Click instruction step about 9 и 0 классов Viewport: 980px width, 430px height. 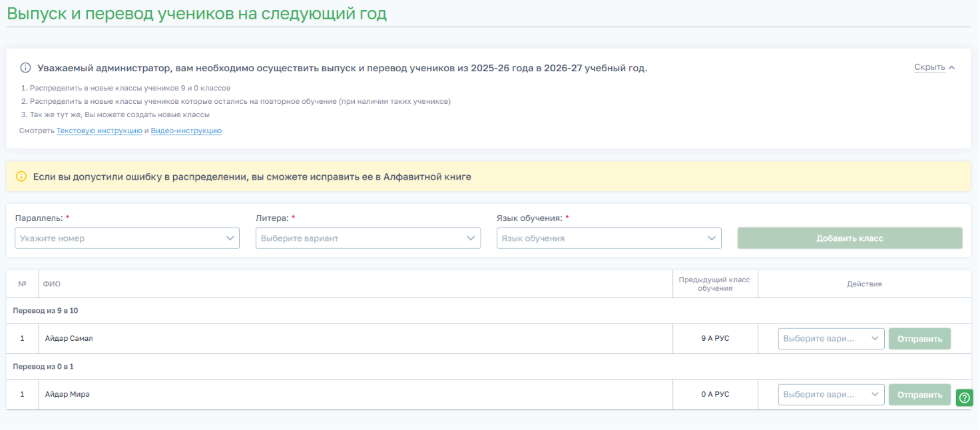click(x=125, y=88)
